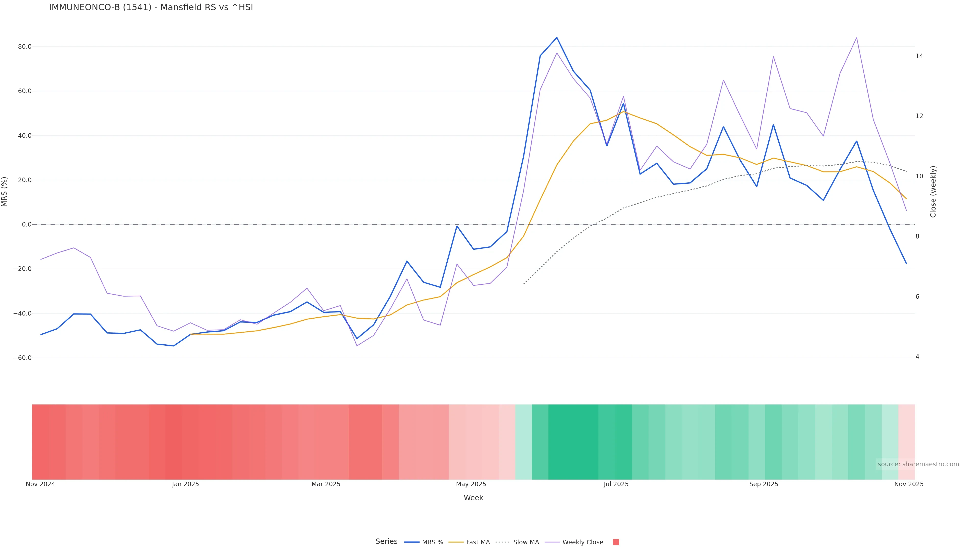Click the 'Week' x-axis title
The width and height of the screenshot is (980, 551).
point(473,498)
